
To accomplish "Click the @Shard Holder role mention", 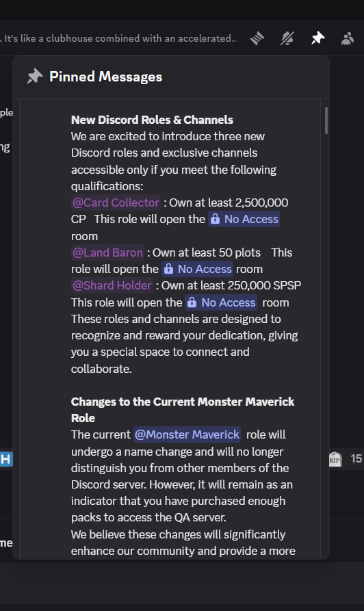I will pyautogui.click(x=112, y=285).
